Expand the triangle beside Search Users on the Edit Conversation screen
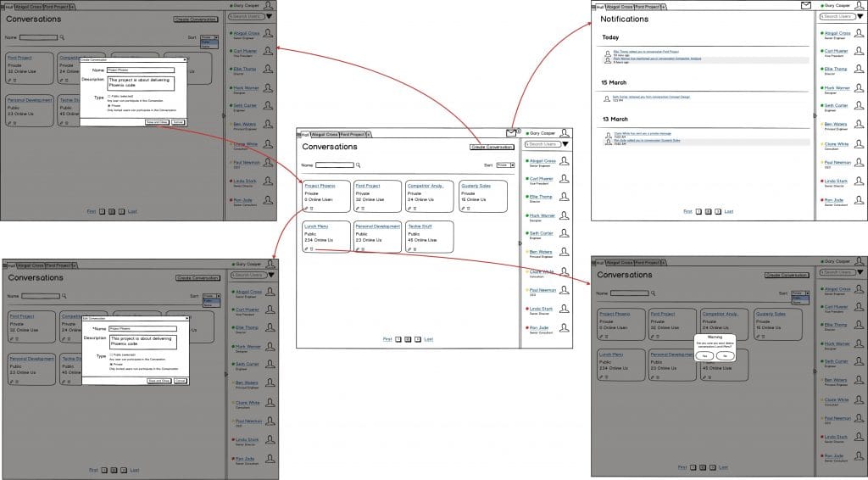Viewport: 868px width, 480px height. click(271, 275)
